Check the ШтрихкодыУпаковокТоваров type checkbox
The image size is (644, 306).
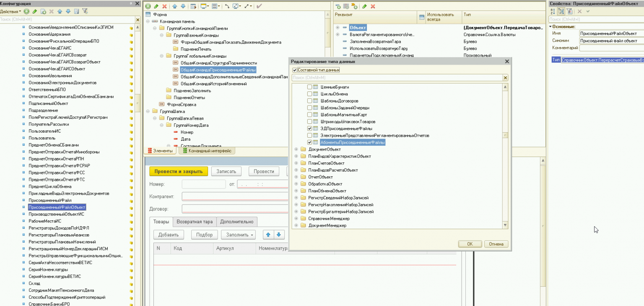point(309,122)
